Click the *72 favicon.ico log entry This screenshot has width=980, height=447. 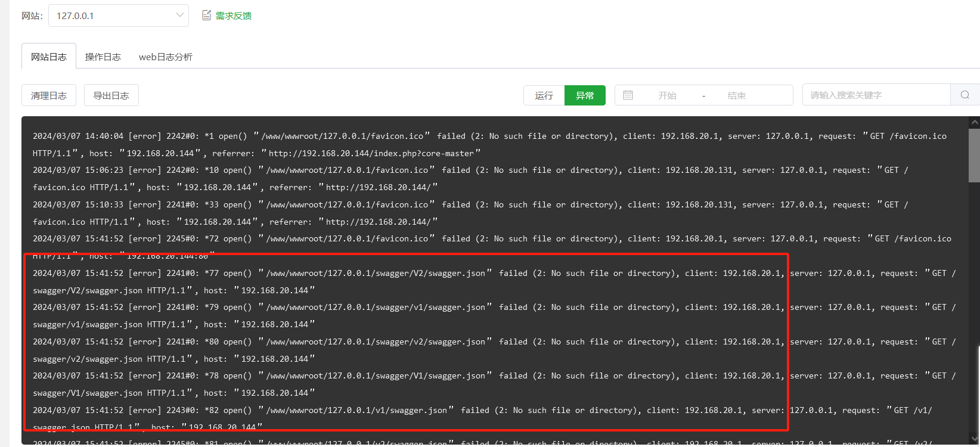492,247
